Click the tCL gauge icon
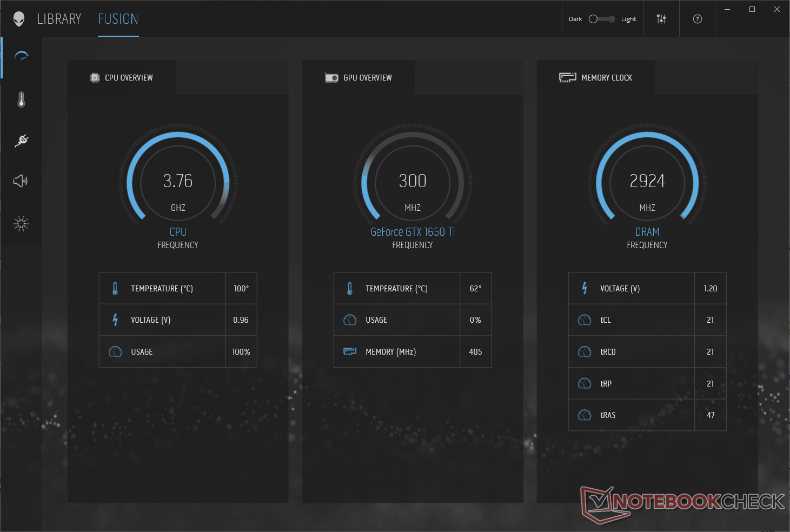Screen dimensions: 790x532 tap(585, 320)
